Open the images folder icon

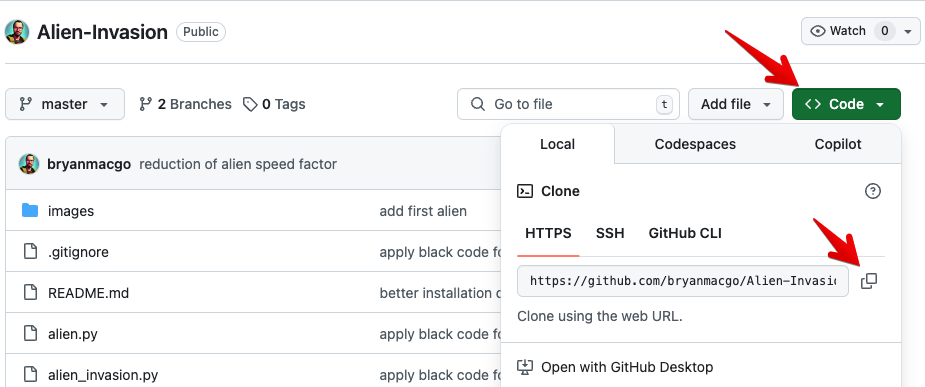29,211
